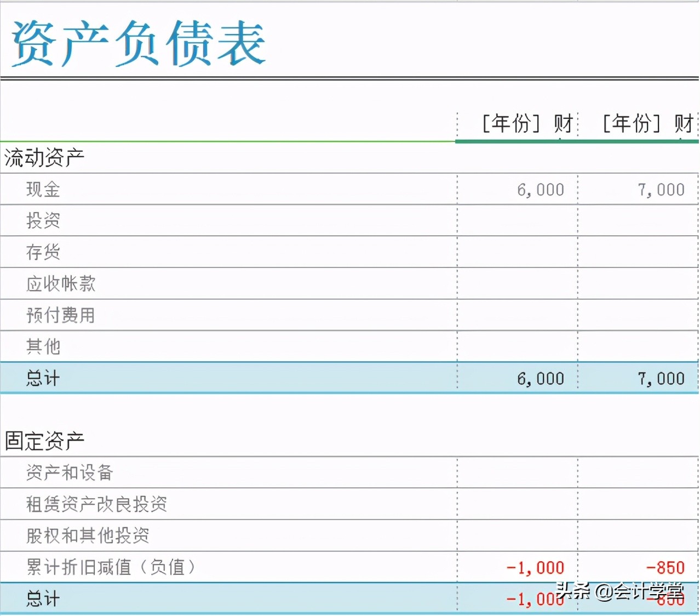
Task: Select the 累计折旧减值（负值） row label
Action: (111, 567)
